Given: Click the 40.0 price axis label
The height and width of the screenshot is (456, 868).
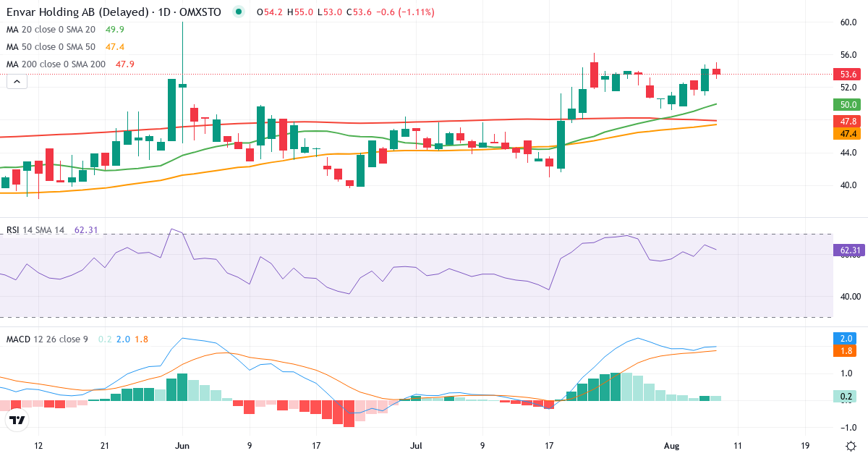Looking at the screenshot, I should point(849,185).
